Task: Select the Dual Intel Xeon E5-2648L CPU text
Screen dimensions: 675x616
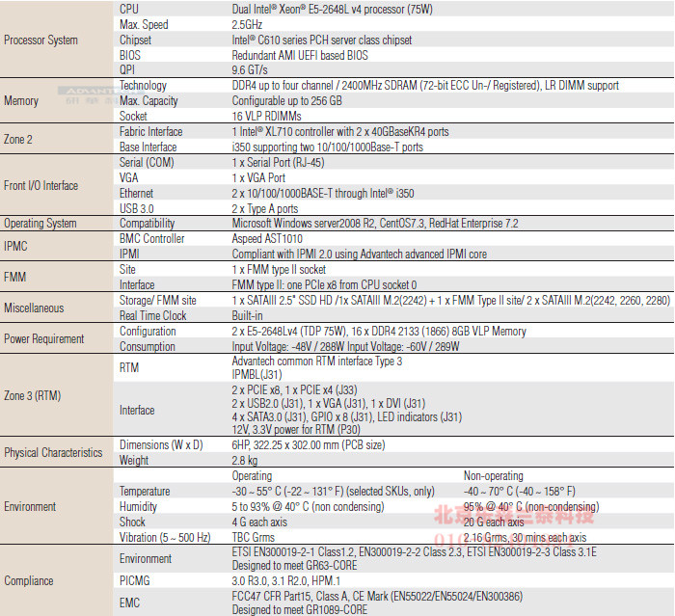Action: click(x=334, y=9)
